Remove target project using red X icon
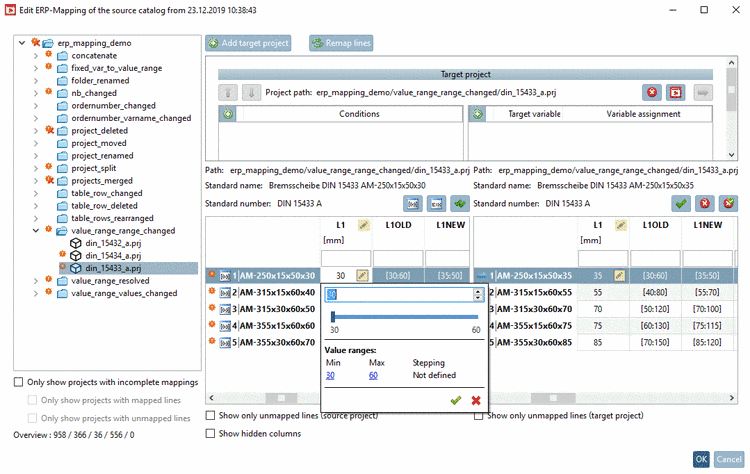Image resolution: width=750 pixels, height=474 pixels. (651, 92)
